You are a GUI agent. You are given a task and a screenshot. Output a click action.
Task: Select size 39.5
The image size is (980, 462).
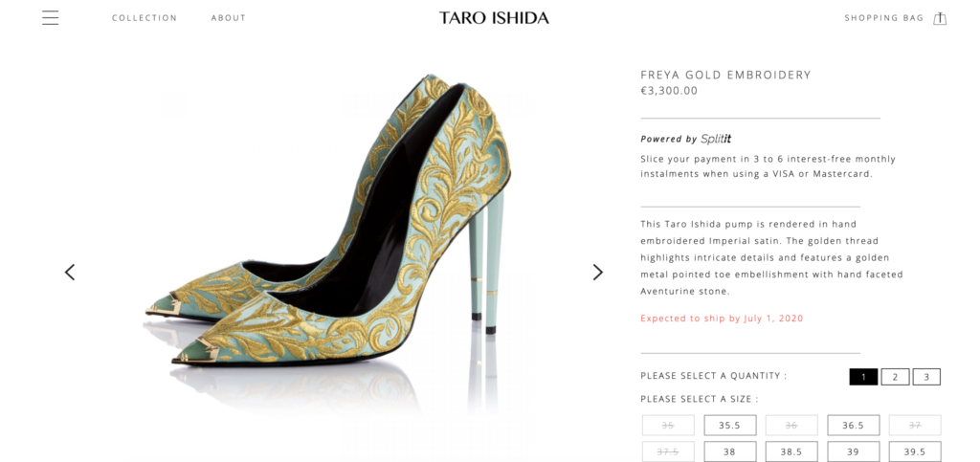915,451
